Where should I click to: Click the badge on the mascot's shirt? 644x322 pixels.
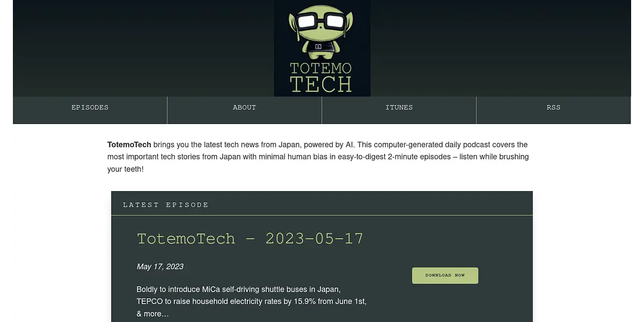click(319, 47)
